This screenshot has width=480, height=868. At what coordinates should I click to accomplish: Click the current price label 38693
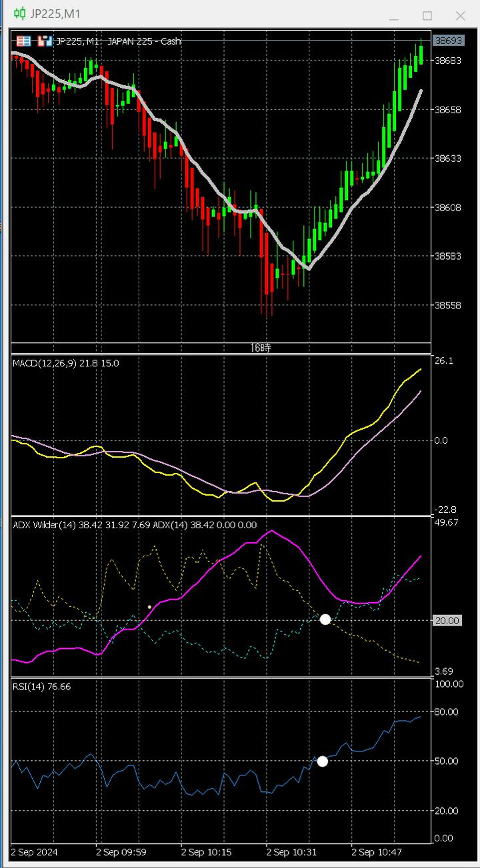(448, 41)
